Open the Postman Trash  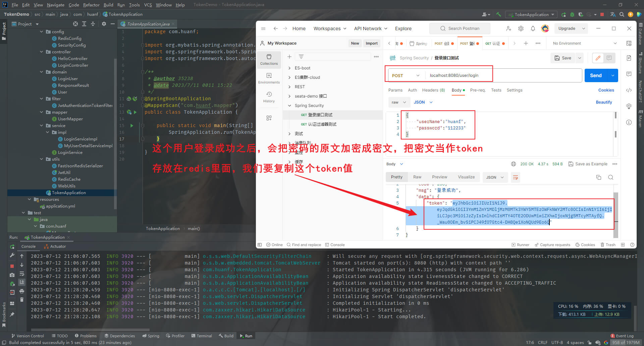pos(608,245)
